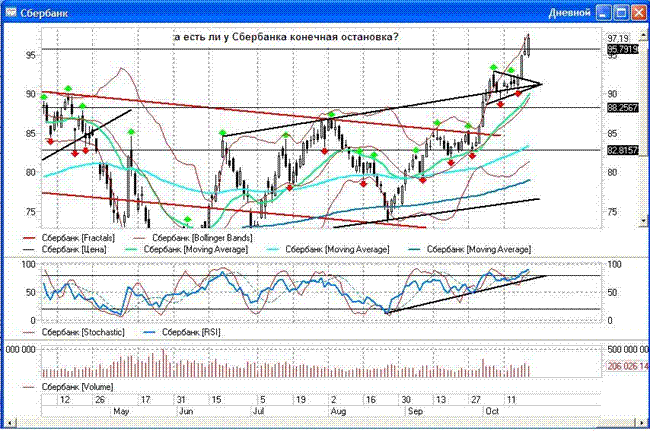Click the 95.7919 price level label
This screenshot has width=650, height=431.
(x=623, y=49)
